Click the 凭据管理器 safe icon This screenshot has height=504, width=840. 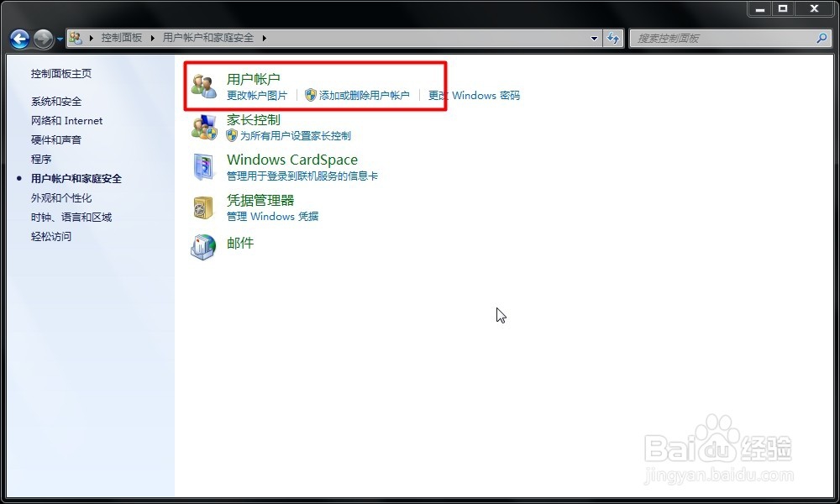(203, 207)
